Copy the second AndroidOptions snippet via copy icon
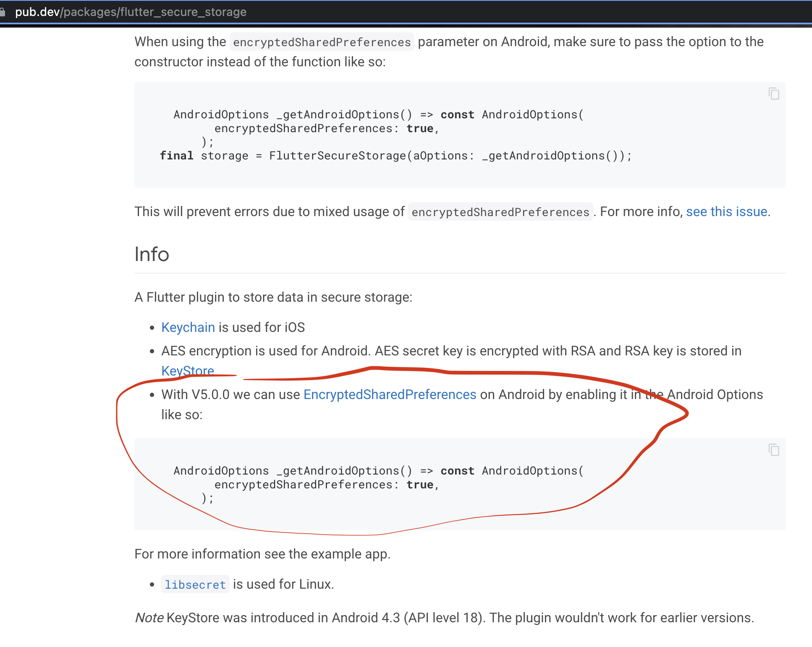 pyautogui.click(x=774, y=450)
